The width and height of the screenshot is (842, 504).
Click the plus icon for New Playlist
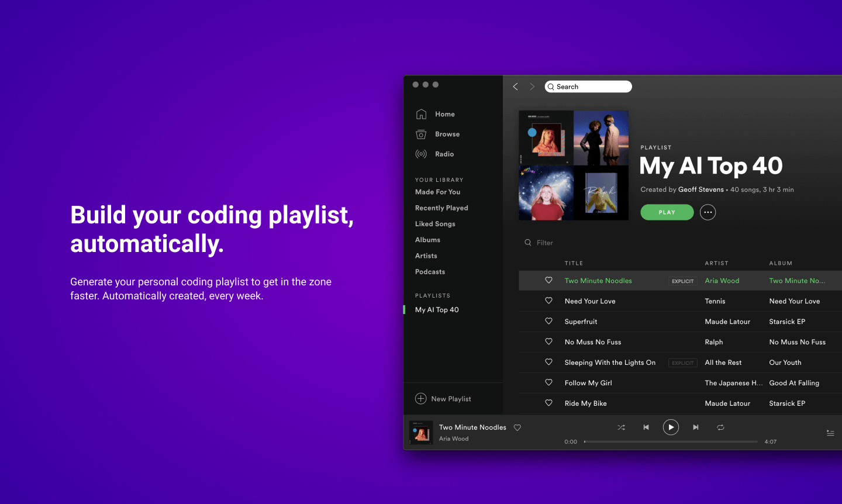[x=420, y=399]
